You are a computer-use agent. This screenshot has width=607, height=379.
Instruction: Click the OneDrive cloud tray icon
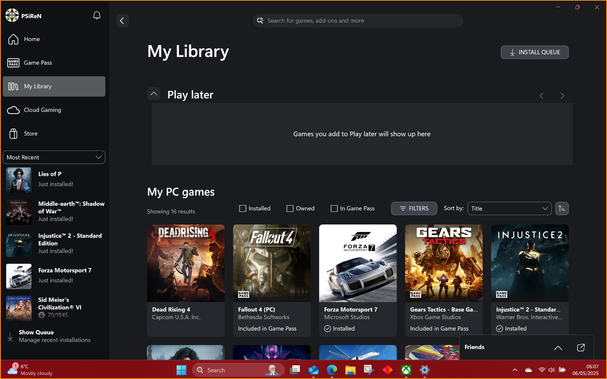point(528,370)
